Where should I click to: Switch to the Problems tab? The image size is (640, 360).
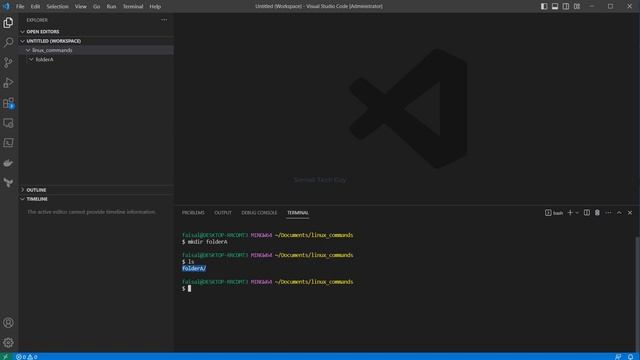point(193,213)
